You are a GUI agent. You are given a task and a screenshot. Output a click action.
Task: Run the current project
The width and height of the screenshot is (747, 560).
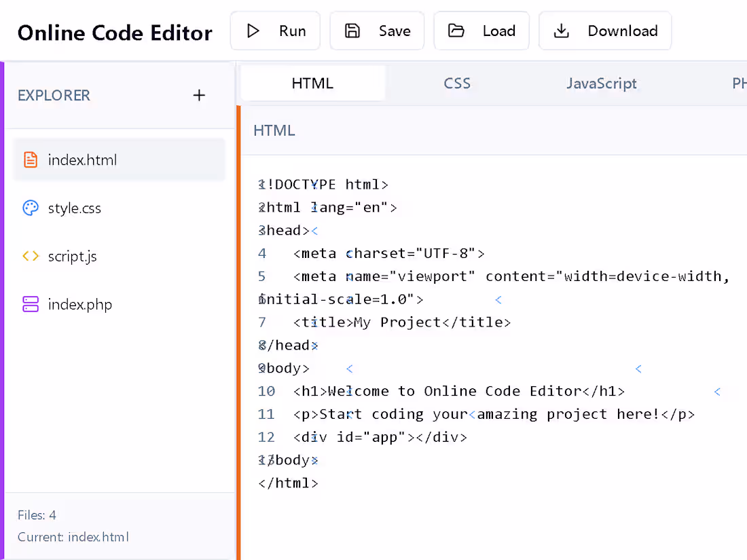click(275, 31)
